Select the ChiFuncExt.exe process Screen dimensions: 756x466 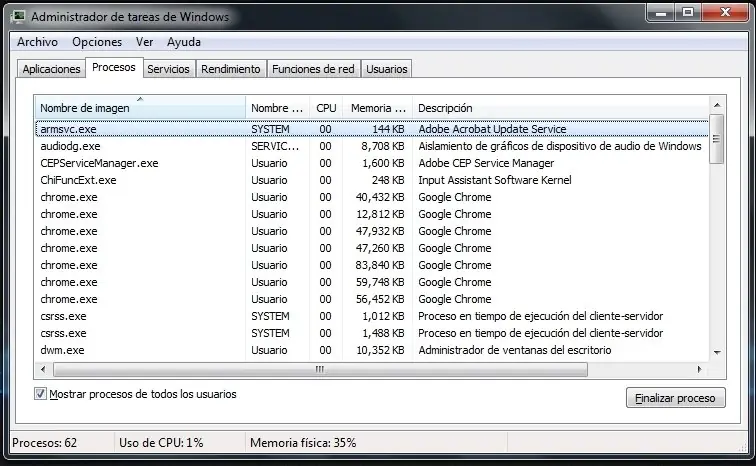click(372, 180)
